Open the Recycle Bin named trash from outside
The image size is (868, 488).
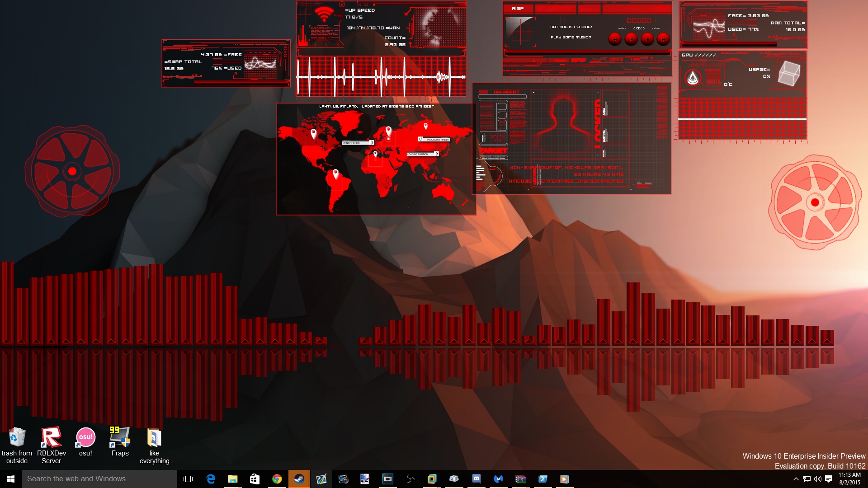[17, 445]
